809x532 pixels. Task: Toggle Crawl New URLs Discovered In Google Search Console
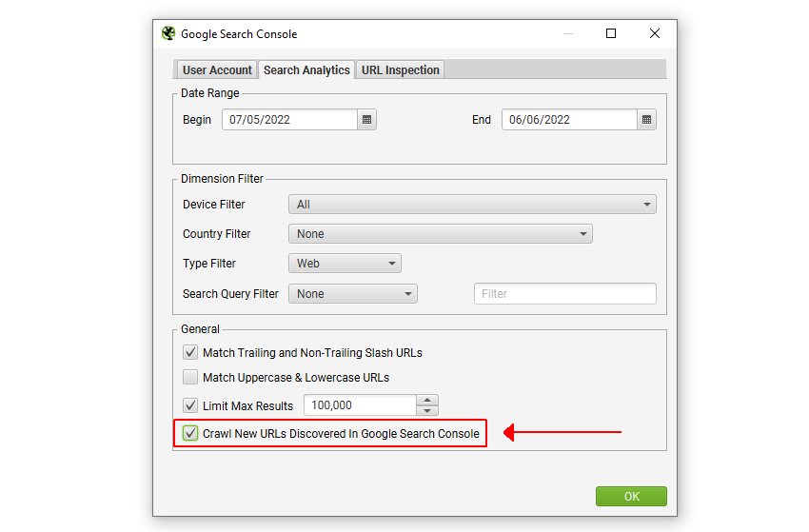(189, 433)
